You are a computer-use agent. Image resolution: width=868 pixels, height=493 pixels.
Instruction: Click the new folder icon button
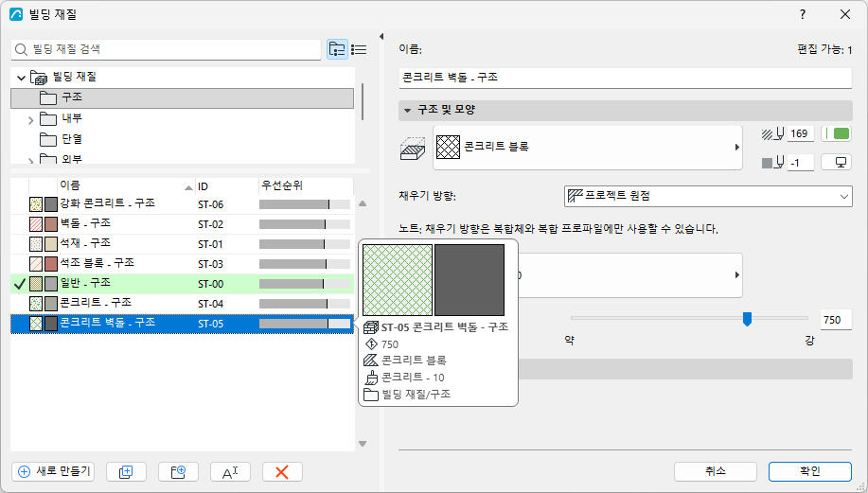pyautogui.click(x=178, y=471)
